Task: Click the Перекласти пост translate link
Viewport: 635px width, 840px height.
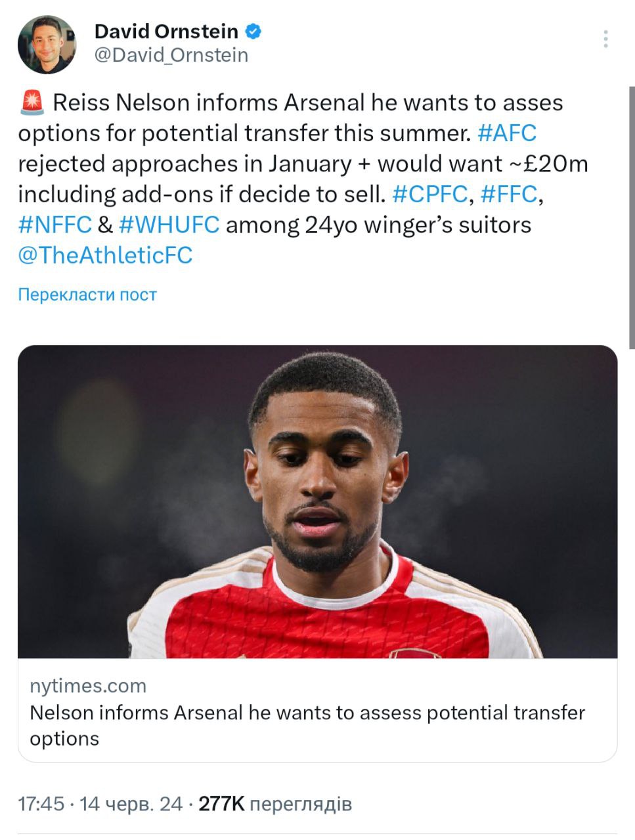Action: coord(87,295)
